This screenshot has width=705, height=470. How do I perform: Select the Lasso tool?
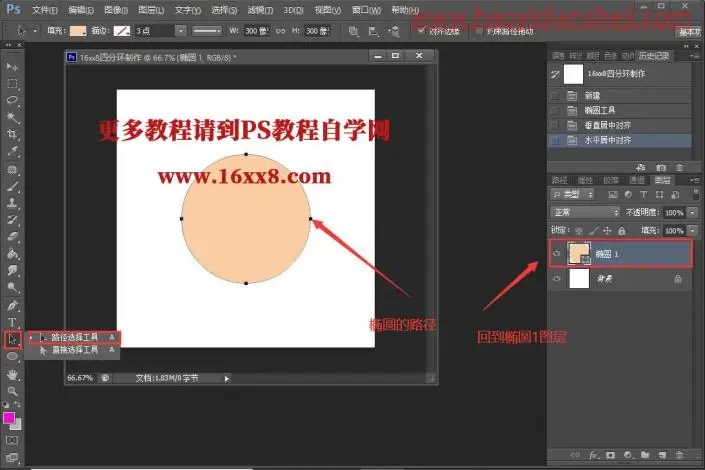coord(12,100)
